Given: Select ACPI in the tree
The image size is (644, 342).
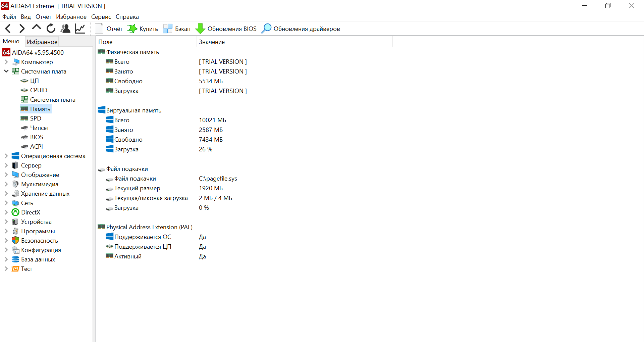Looking at the screenshot, I should tap(37, 146).
